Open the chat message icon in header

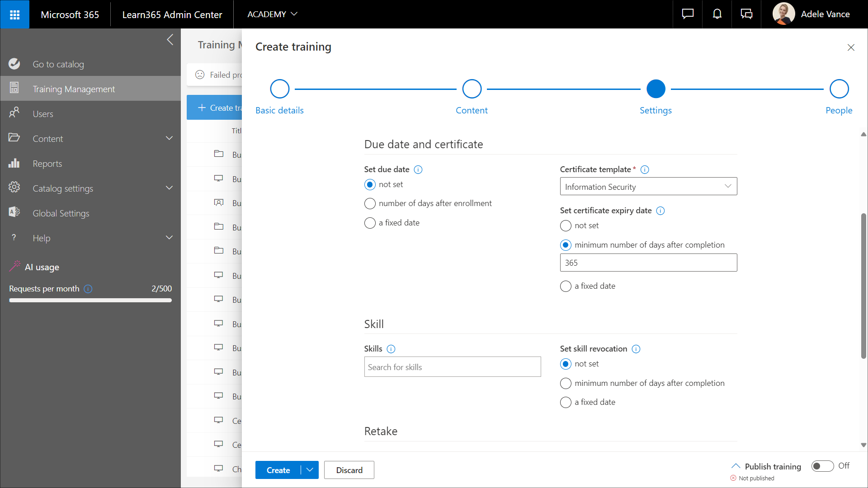coord(688,14)
